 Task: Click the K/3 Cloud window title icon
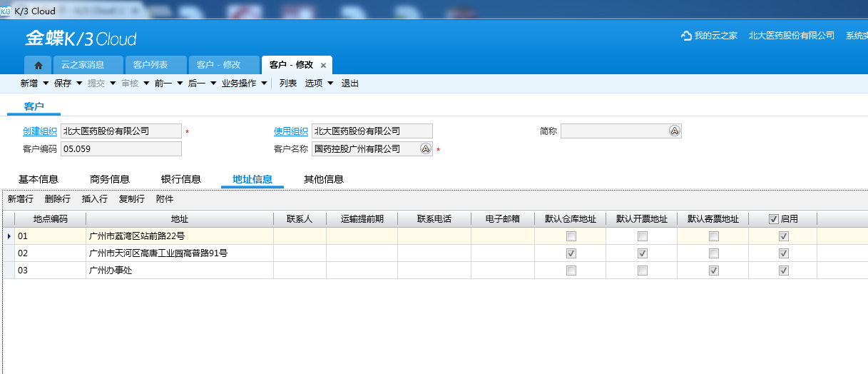[x=6, y=11]
